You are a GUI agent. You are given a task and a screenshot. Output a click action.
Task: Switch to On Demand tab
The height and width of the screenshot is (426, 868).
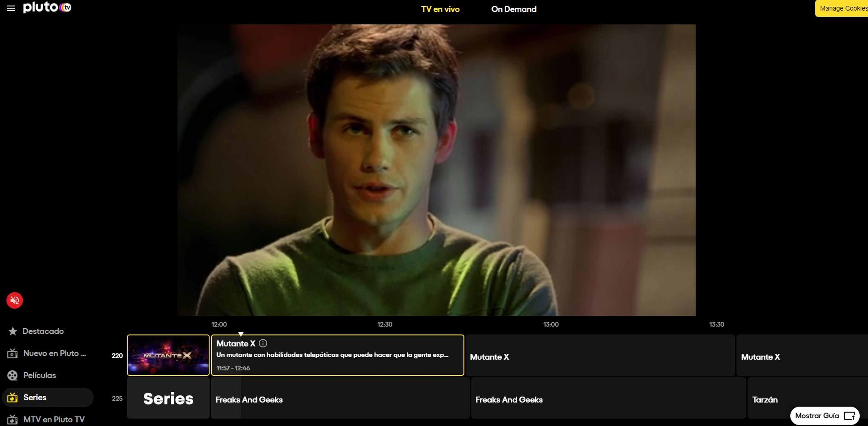click(514, 9)
